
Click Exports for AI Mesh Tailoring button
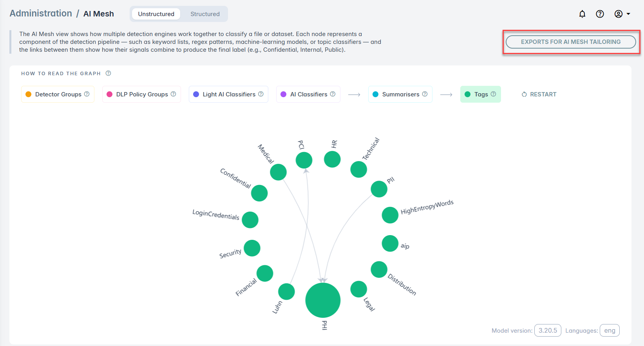(570, 42)
